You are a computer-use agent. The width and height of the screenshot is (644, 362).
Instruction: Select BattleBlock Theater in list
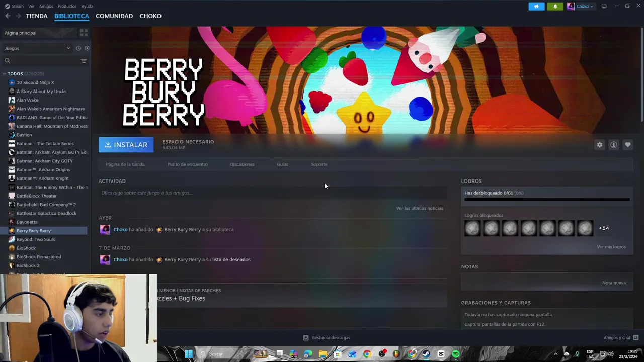[45, 196]
